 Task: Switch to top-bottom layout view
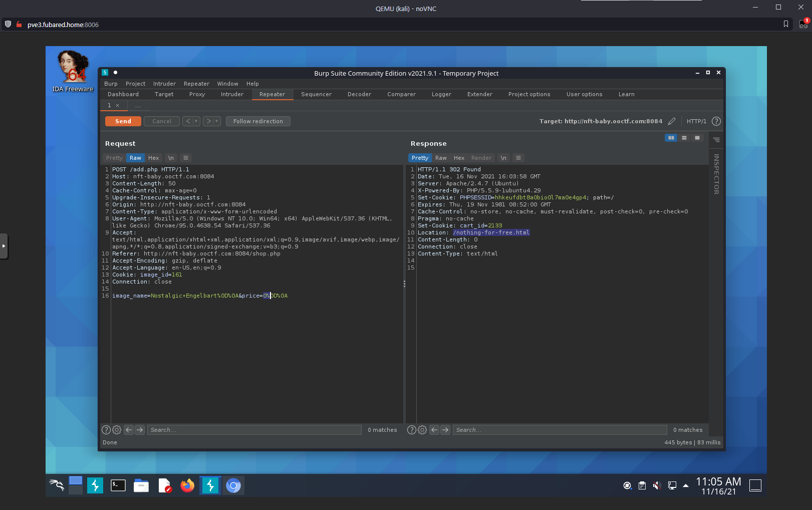pos(684,138)
